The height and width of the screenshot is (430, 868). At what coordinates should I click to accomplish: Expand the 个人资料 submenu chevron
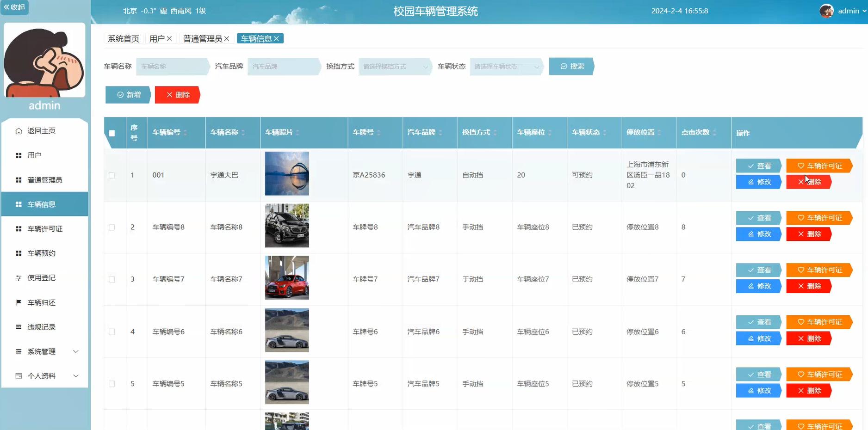76,376
